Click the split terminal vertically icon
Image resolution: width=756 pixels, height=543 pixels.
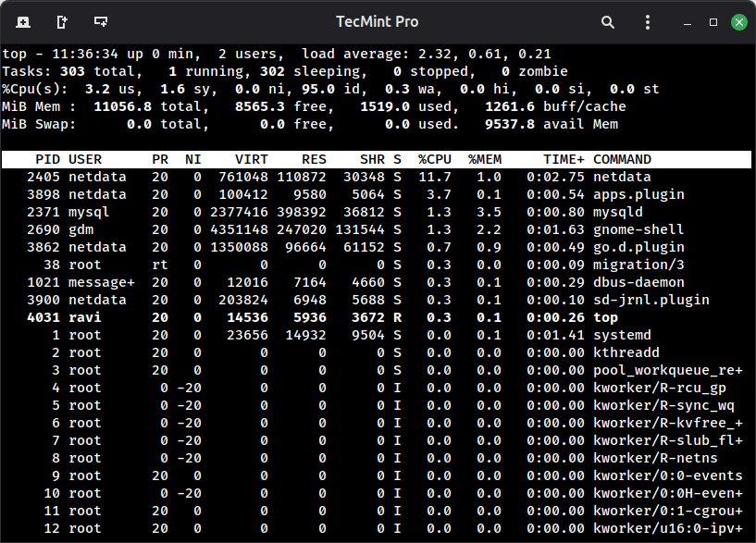(x=61, y=21)
